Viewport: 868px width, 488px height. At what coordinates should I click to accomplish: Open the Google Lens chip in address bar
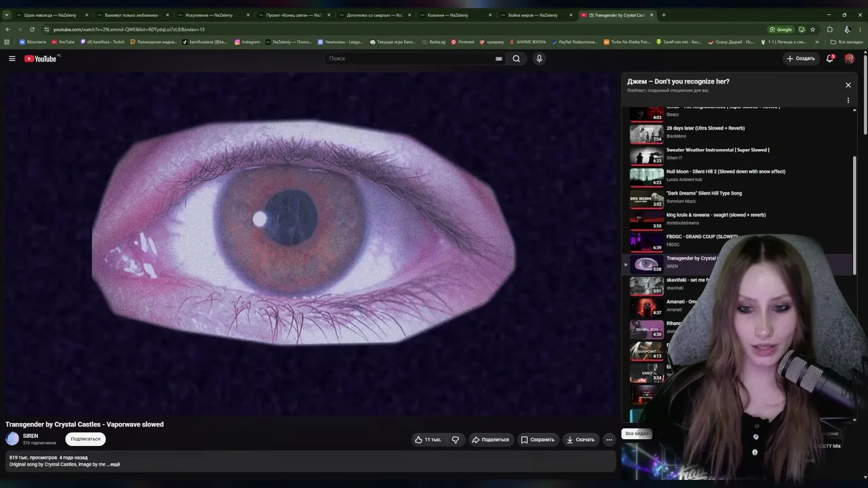pos(781,29)
